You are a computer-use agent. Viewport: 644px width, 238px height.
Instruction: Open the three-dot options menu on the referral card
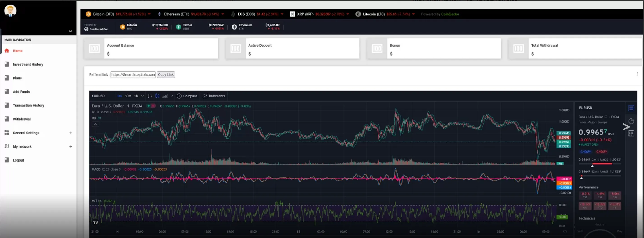click(637, 74)
